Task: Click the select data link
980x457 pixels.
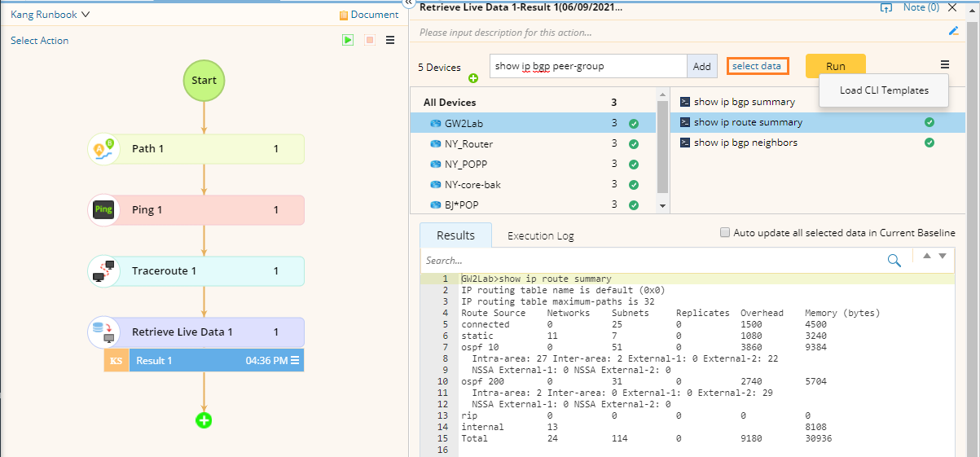Action: coord(757,66)
